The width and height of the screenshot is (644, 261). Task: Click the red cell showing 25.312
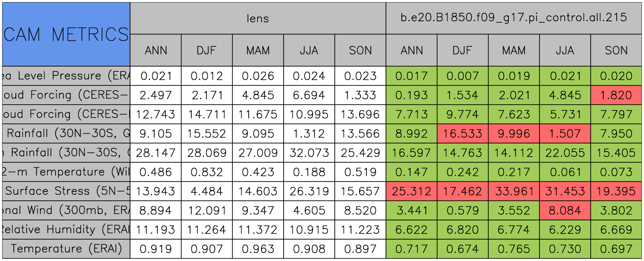(411, 191)
